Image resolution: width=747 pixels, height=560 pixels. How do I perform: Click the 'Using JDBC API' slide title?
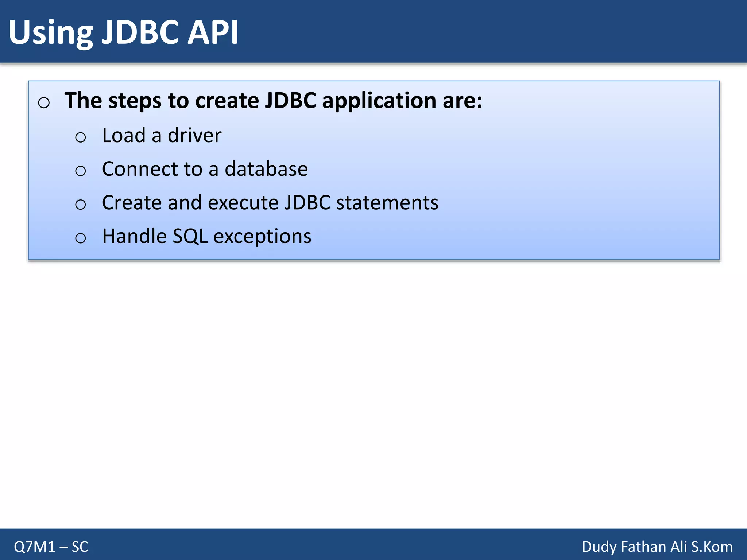coord(123,33)
